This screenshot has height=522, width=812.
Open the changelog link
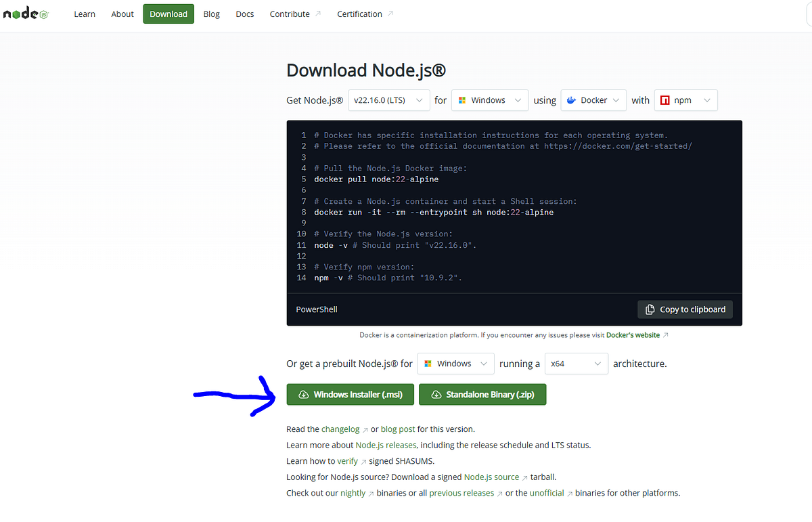coord(340,429)
